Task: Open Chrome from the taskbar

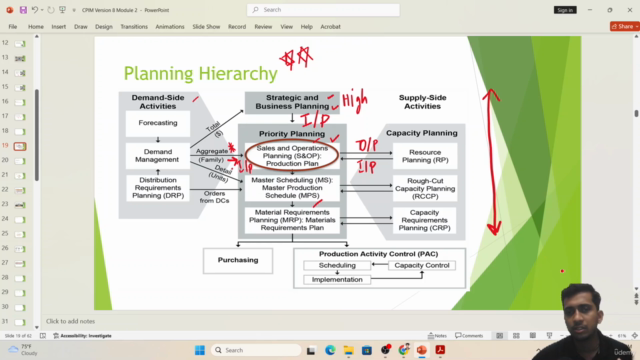Action: tap(404, 350)
